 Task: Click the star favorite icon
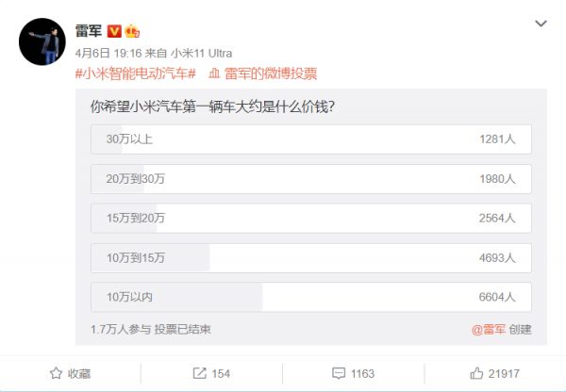tap(56, 373)
